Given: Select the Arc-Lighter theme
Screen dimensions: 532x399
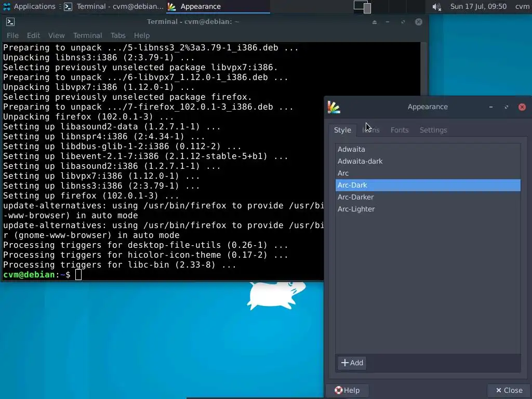Looking at the screenshot, I should click(428, 209).
